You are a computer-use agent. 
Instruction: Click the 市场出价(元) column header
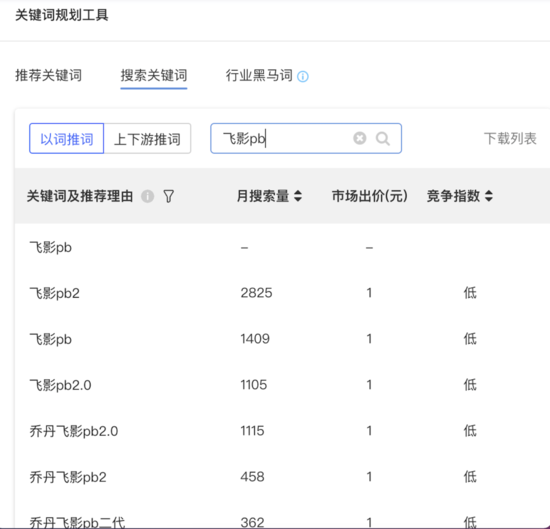point(370,196)
